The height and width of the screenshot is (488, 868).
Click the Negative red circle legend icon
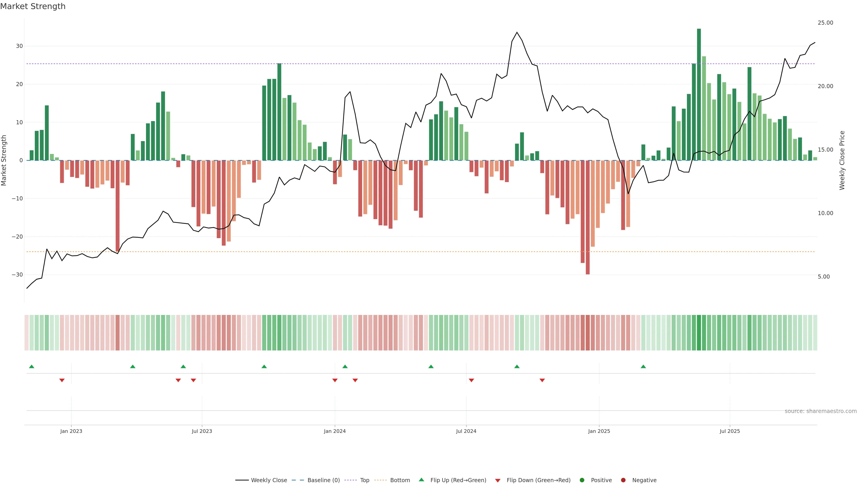click(623, 480)
